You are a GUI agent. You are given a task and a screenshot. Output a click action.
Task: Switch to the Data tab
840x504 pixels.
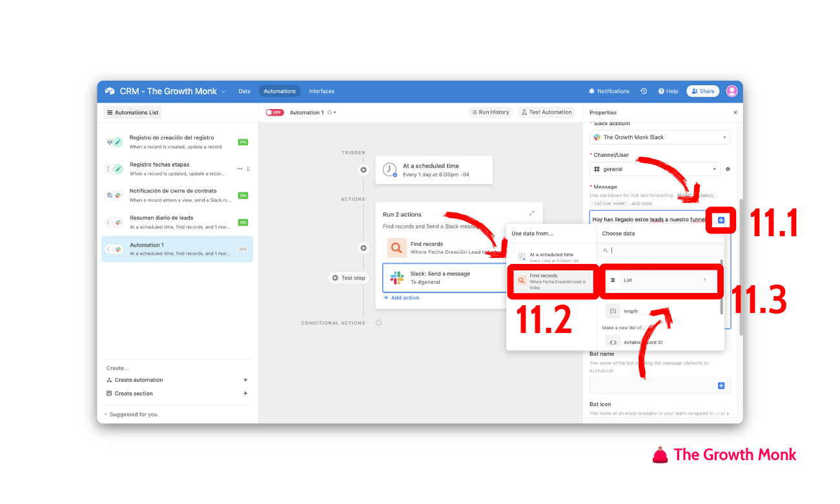coord(244,91)
